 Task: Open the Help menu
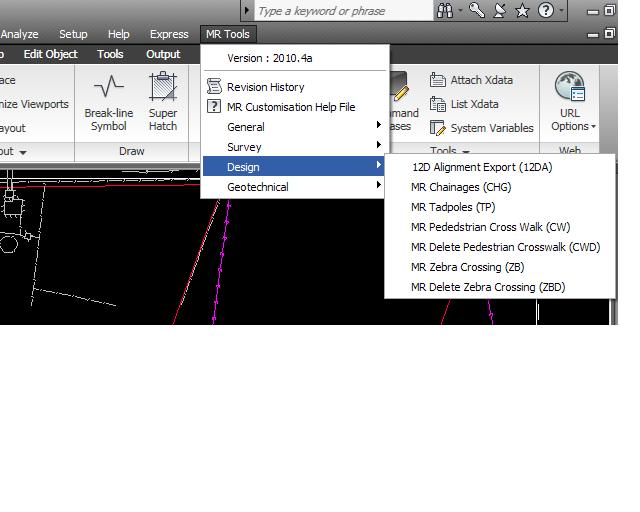tap(118, 34)
